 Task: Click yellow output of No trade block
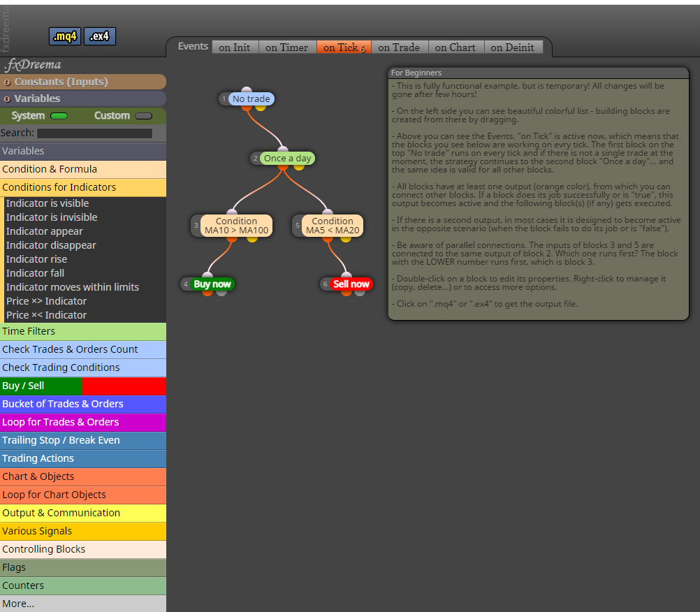coord(261,107)
